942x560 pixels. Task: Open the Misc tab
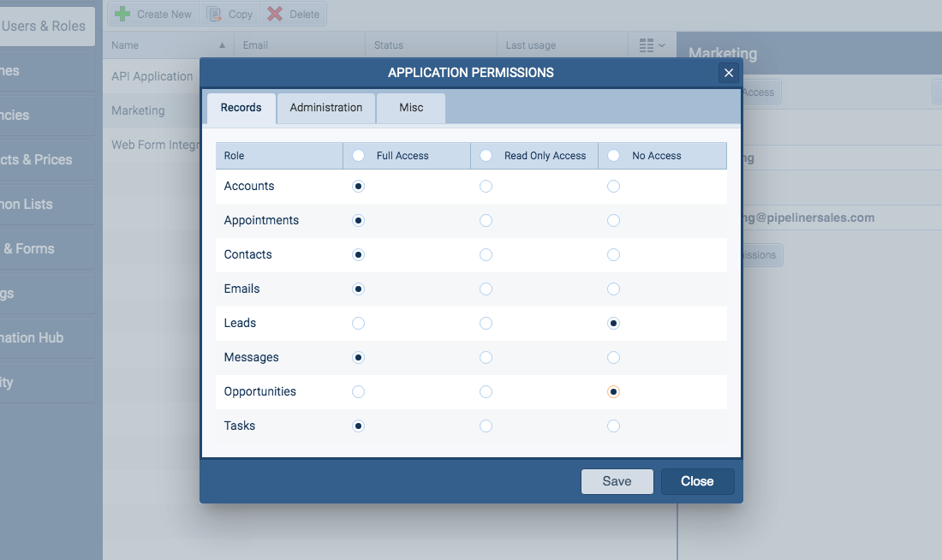pyautogui.click(x=410, y=108)
